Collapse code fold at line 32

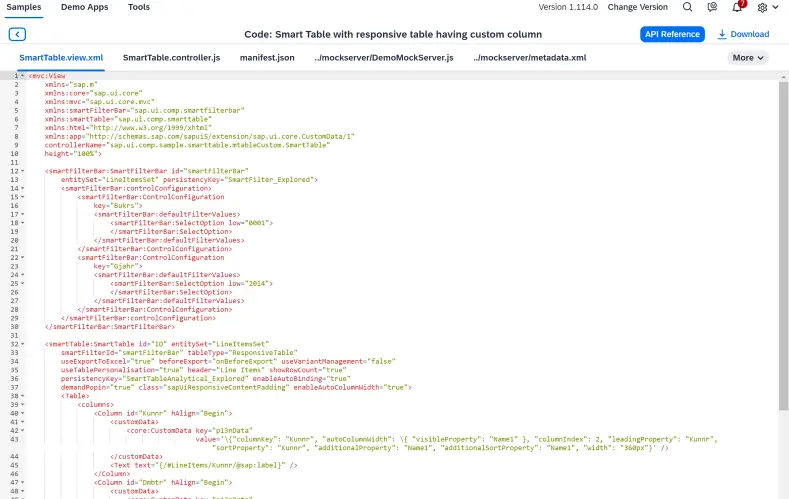23,344
